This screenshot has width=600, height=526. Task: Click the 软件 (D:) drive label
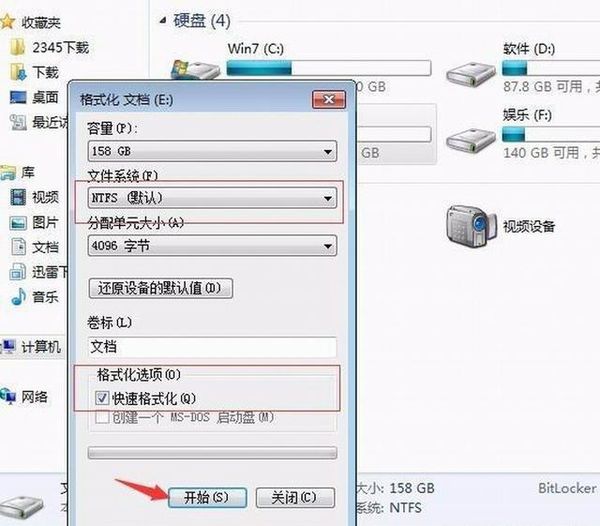pos(529,49)
